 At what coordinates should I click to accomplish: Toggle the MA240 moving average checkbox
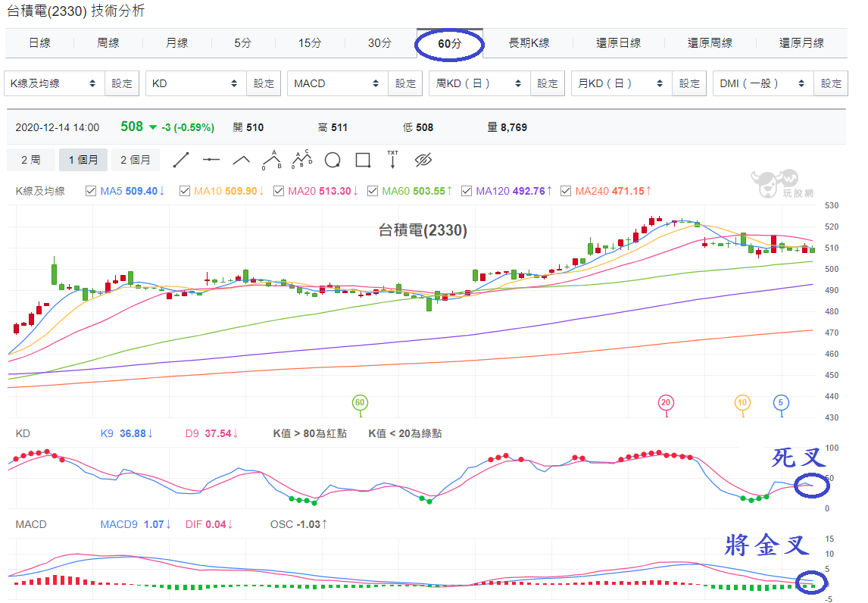[566, 191]
